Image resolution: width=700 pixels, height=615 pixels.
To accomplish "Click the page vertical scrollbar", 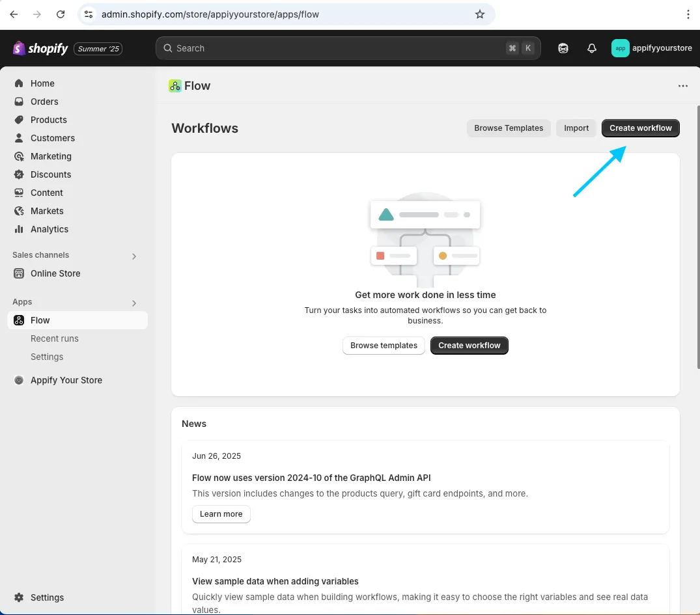I will coord(698,237).
